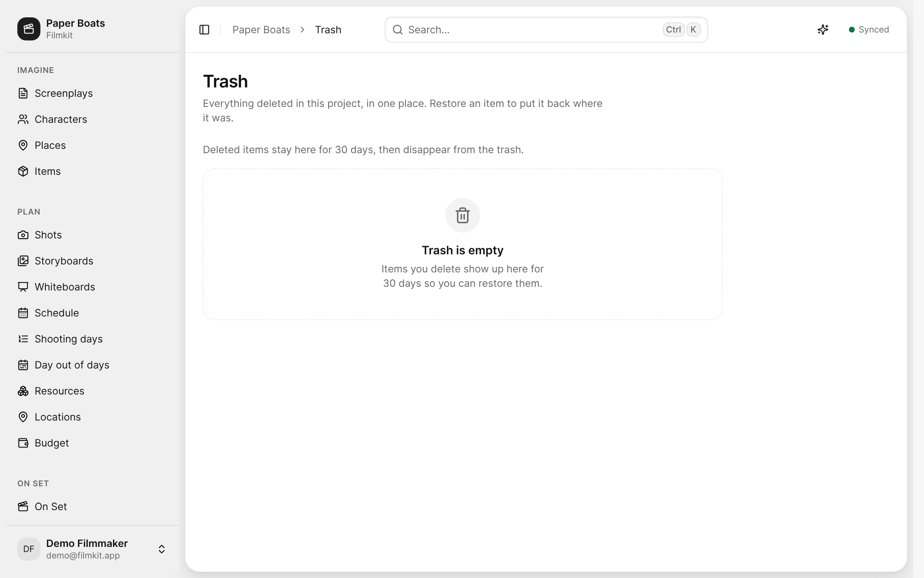Open Storyboards from the Plan group
This screenshot has height=578, width=924.
pos(92,261)
